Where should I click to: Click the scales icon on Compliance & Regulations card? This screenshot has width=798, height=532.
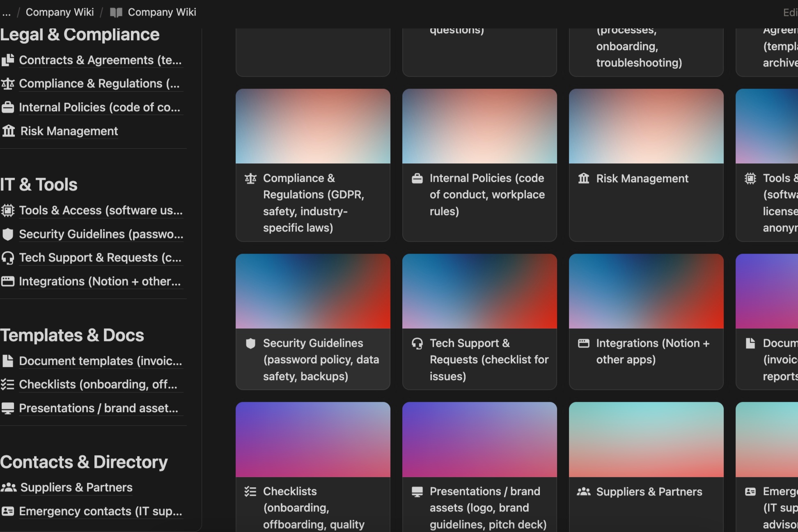click(x=250, y=179)
